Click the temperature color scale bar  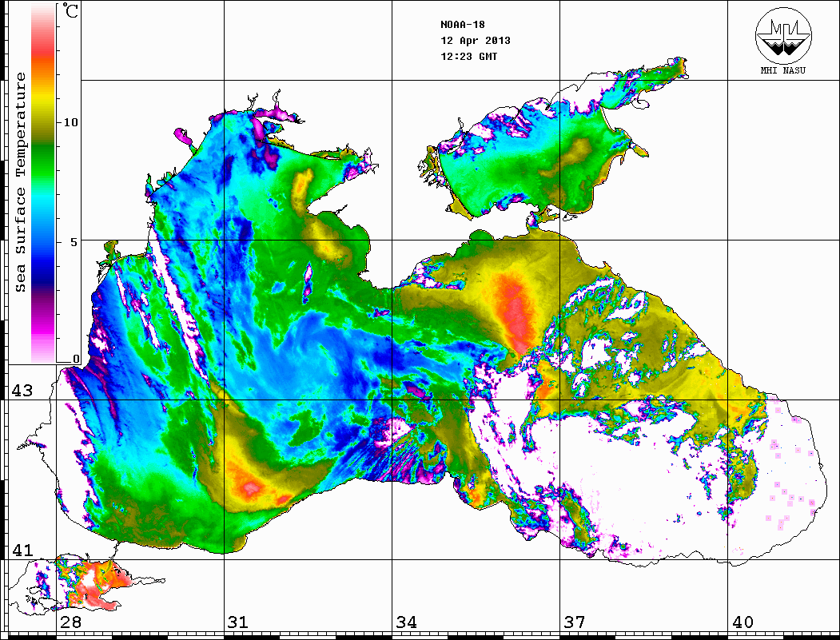43,183
